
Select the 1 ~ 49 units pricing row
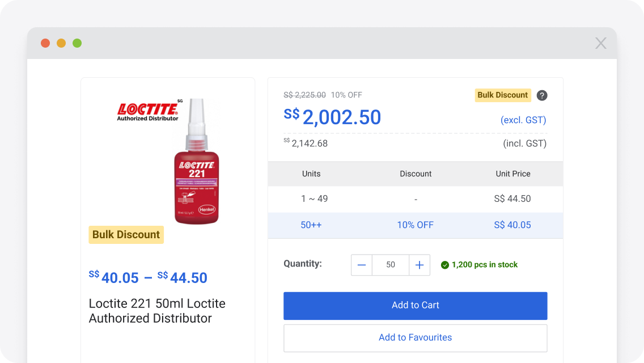pyautogui.click(x=415, y=199)
